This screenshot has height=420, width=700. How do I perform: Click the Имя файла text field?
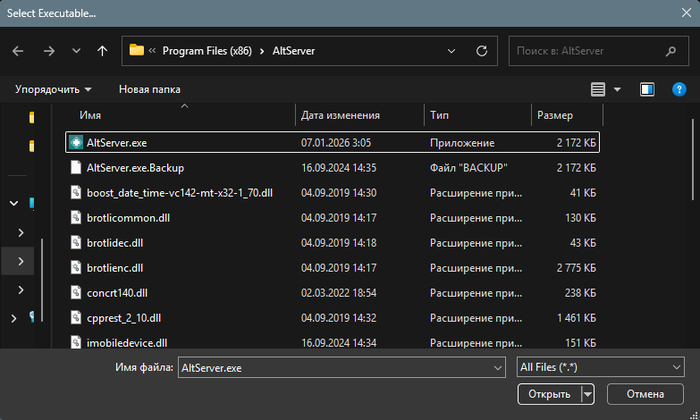pyautogui.click(x=335, y=368)
